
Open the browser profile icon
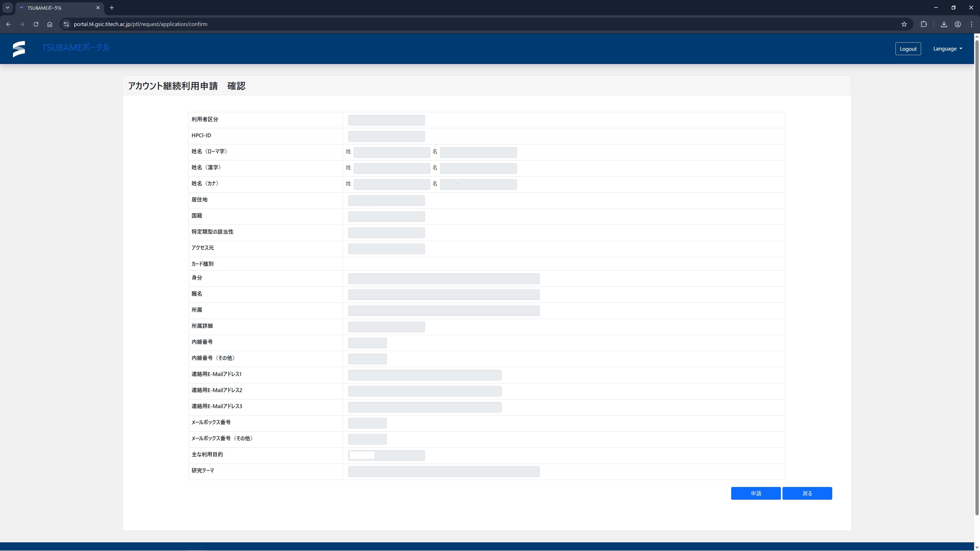958,24
